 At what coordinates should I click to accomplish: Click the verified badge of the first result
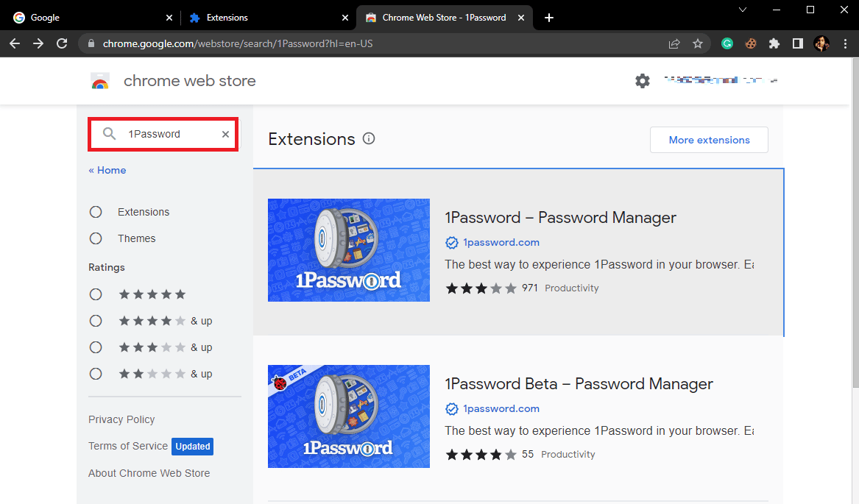451,243
